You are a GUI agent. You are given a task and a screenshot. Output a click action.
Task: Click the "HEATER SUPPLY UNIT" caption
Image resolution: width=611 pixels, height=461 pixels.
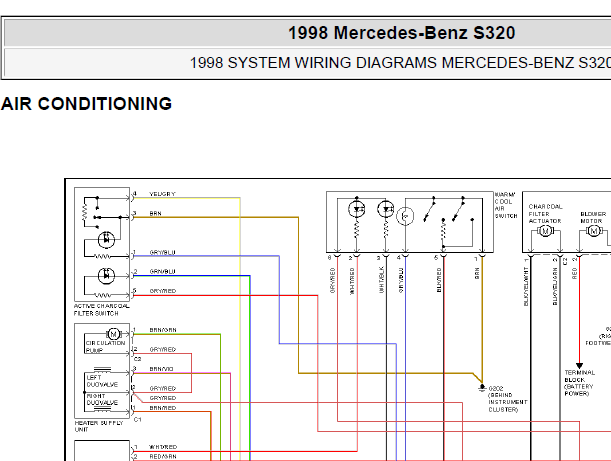tap(99, 426)
